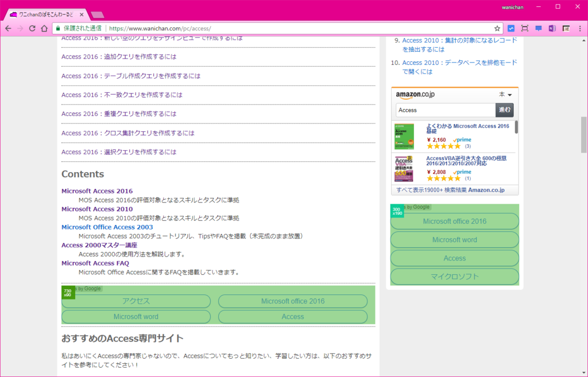588x377 pixels.
Task: Open ranking item 10 データベースを排他モード link
Action: coord(459,67)
